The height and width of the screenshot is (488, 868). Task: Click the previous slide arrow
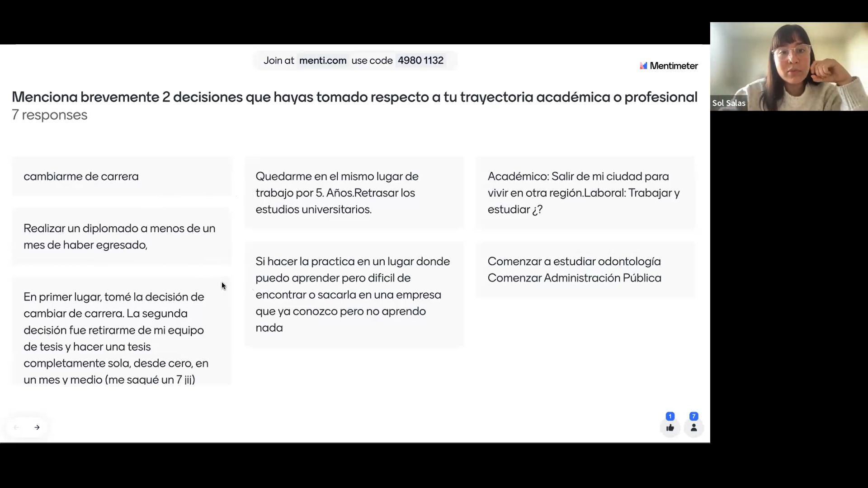click(x=17, y=427)
